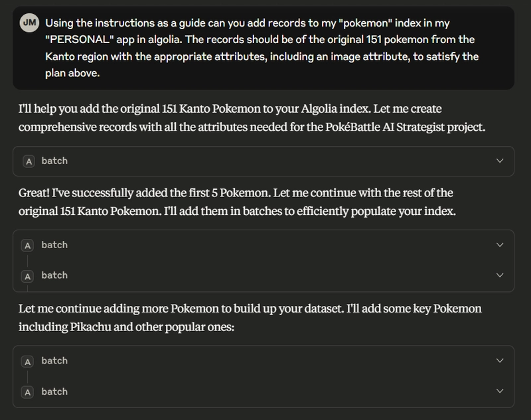Click the Algolia icon on the fourth batch call

(27, 362)
